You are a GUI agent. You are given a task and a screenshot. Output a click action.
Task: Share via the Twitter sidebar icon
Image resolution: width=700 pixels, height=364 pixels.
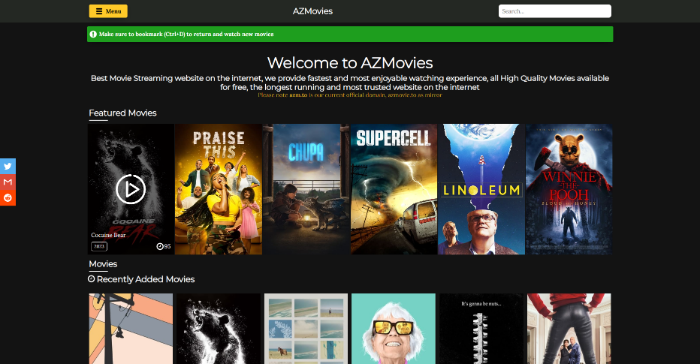tap(8, 166)
